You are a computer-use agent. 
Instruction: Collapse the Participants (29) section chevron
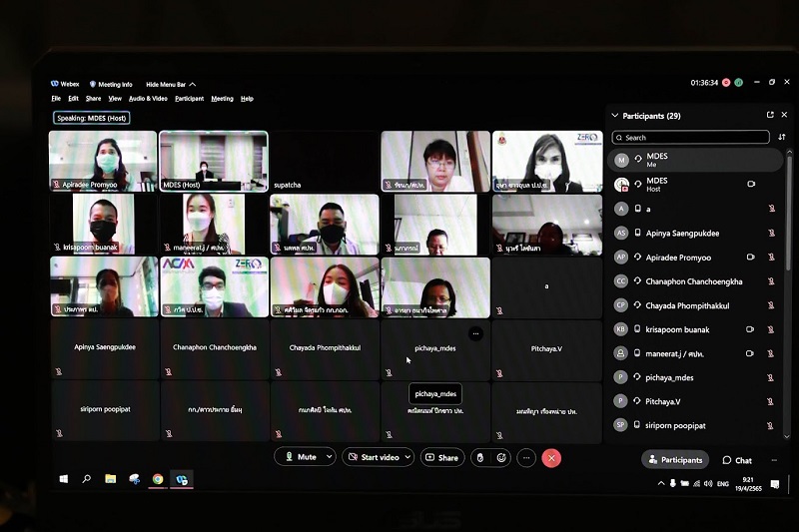[614, 116]
